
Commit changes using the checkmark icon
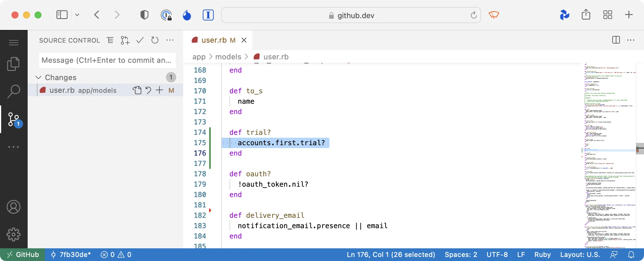click(140, 40)
